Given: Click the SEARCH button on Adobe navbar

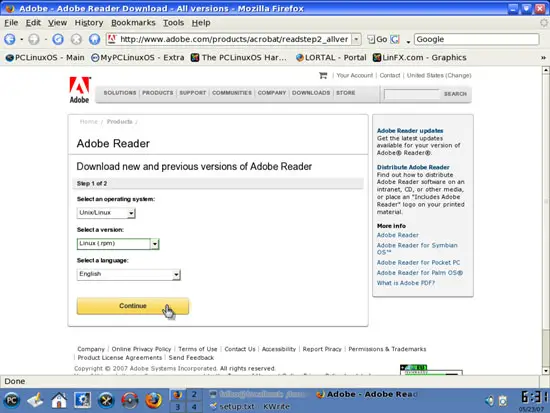Looking at the screenshot, I should (455, 94).
